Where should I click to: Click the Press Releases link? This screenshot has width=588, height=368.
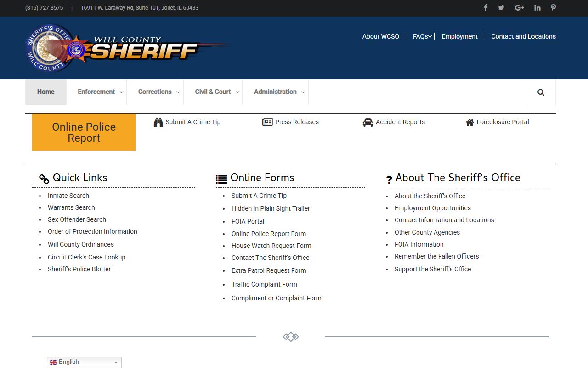click(x=297, y=122)
